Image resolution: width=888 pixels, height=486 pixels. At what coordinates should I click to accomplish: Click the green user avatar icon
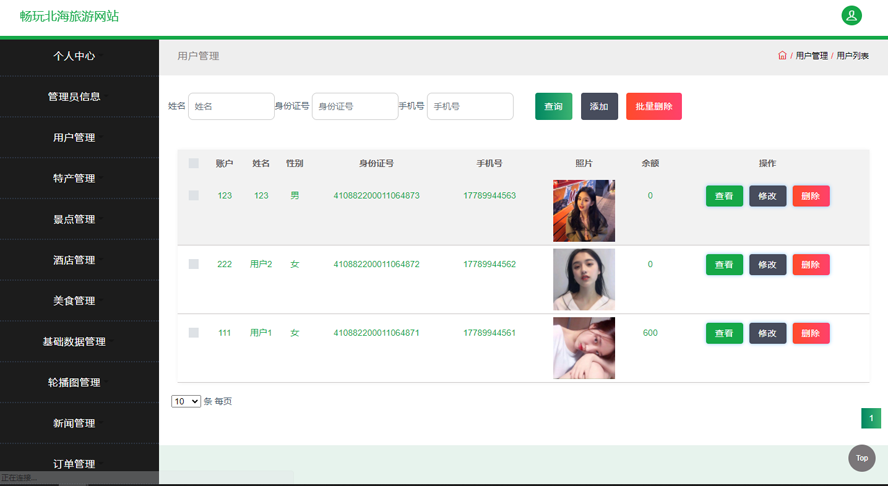851,15
